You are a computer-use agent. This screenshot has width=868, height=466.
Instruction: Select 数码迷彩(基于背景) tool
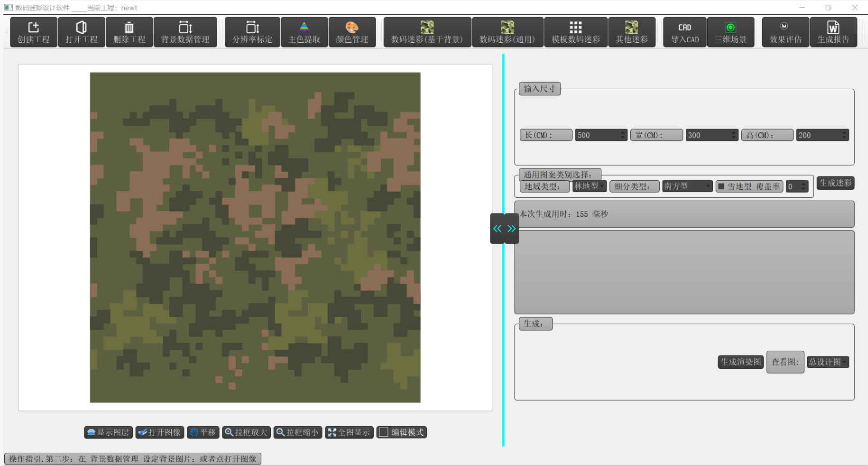427,32
